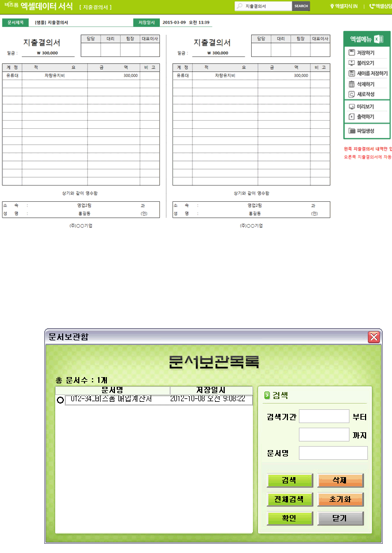Click the SEARCH button in top bar
The image size is (392, 553).
301,6
